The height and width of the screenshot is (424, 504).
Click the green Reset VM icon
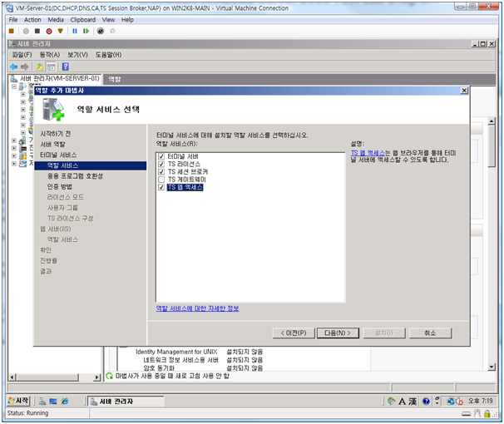click(x=86, y=31)
